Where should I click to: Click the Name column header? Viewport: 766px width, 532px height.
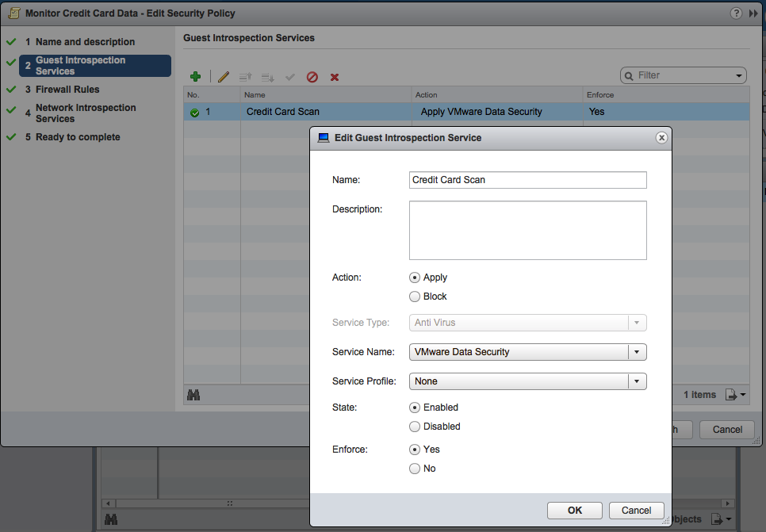coord(326,95)
